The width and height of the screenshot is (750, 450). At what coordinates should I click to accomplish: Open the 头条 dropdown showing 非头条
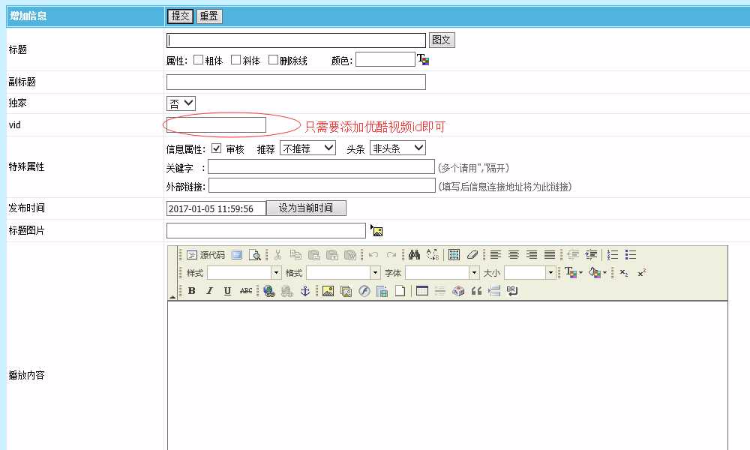397,148
